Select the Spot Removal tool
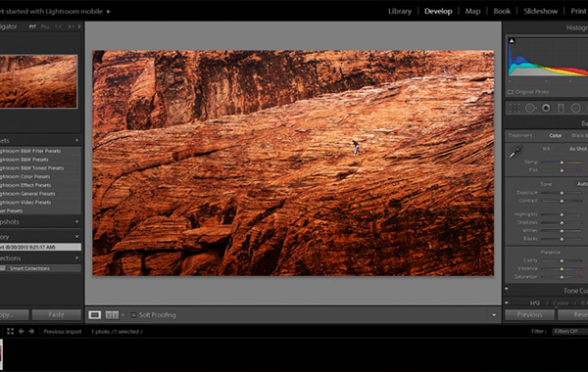The width and height of the screenshot is (588, 372). tap(530, 109)
